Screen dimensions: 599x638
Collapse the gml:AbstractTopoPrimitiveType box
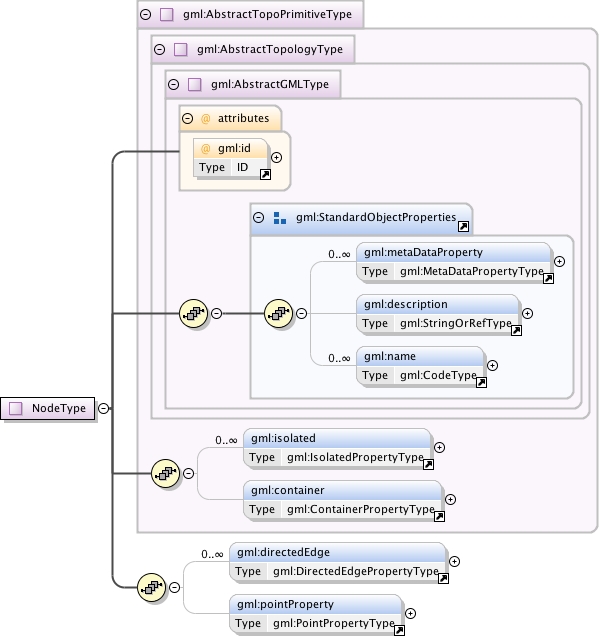(145, 15)
